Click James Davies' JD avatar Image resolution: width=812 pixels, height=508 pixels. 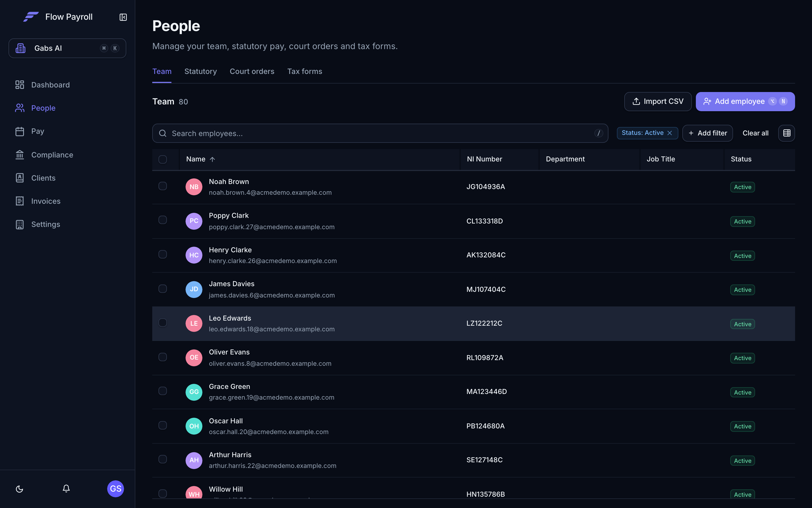(194, 289)
